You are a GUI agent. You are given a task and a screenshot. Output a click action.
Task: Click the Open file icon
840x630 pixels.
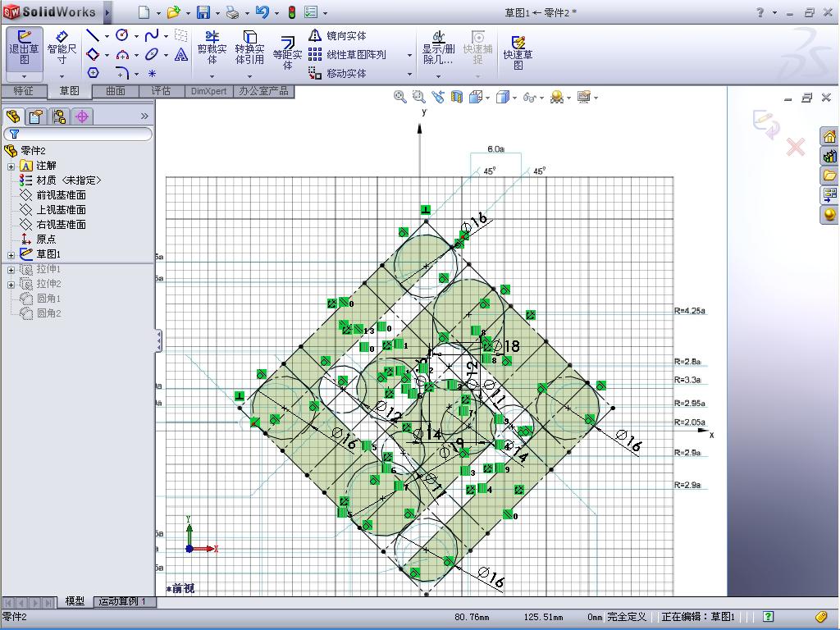173,11
